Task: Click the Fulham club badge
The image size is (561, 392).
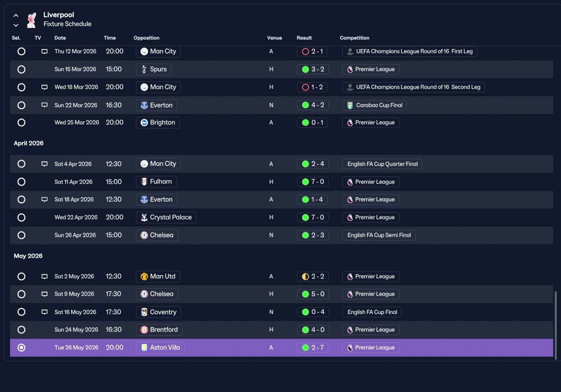Action: 144,181
